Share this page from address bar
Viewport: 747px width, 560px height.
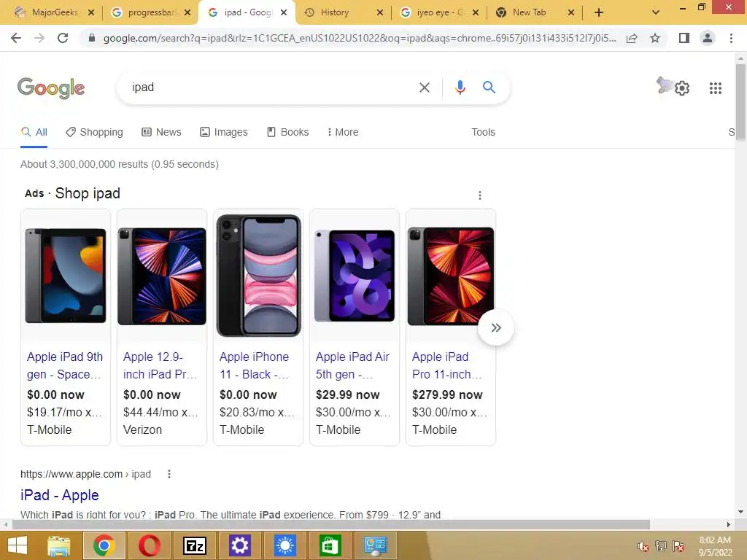[632, 38]
